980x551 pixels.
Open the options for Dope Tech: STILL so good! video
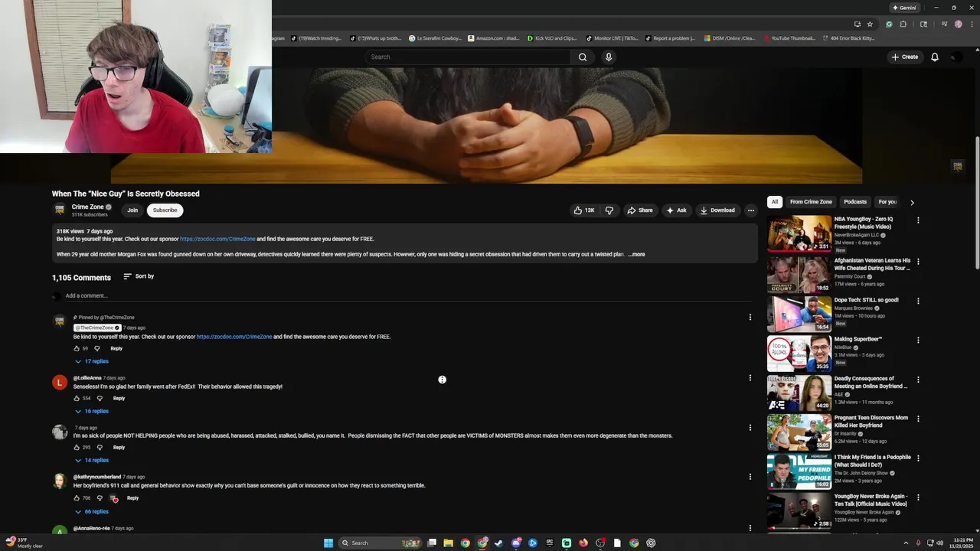tap(918, 301)
